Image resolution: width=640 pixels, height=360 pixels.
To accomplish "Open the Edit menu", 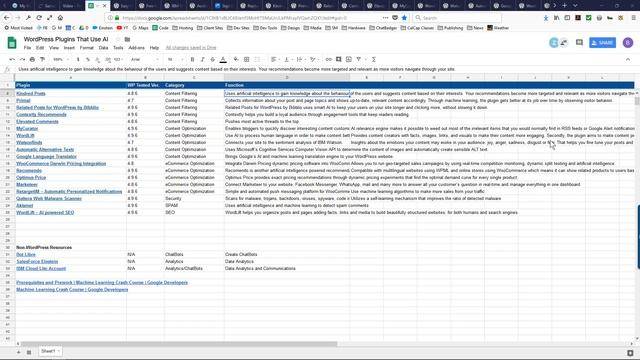I will coord(40,48).
